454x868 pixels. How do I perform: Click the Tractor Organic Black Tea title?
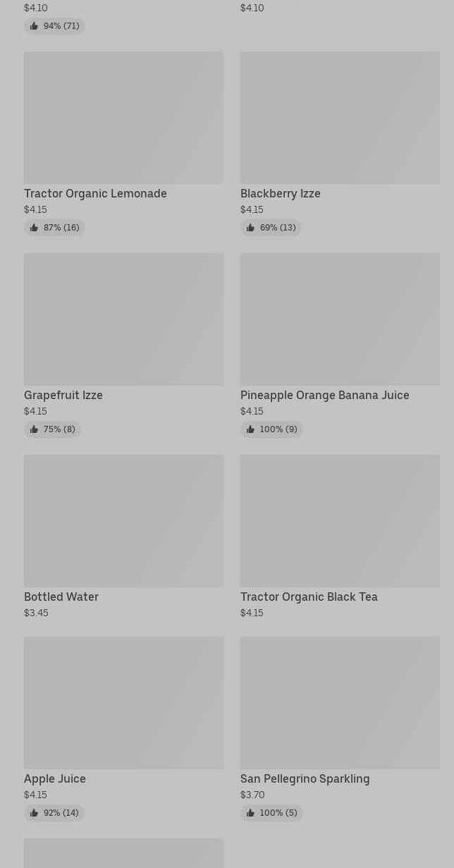pos(309,597)
